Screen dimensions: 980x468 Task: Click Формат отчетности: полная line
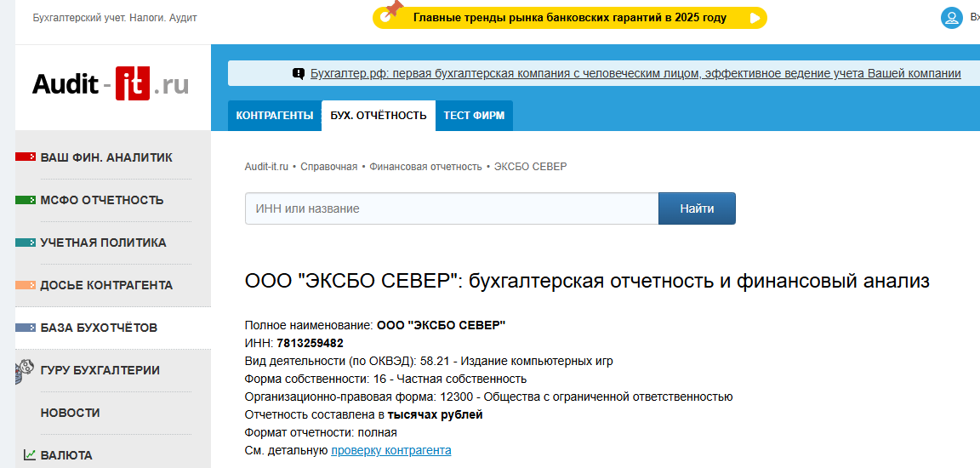(x=321, y=432)
